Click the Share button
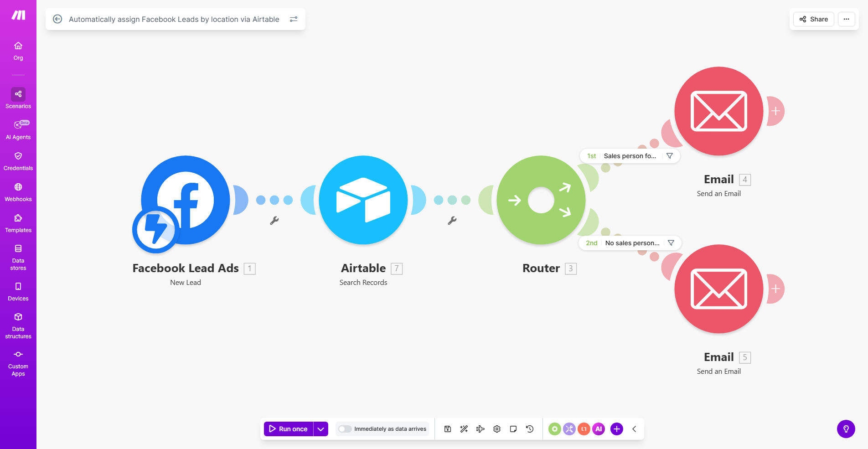Viewport: 868px width, 449px height. coord(814,19)
